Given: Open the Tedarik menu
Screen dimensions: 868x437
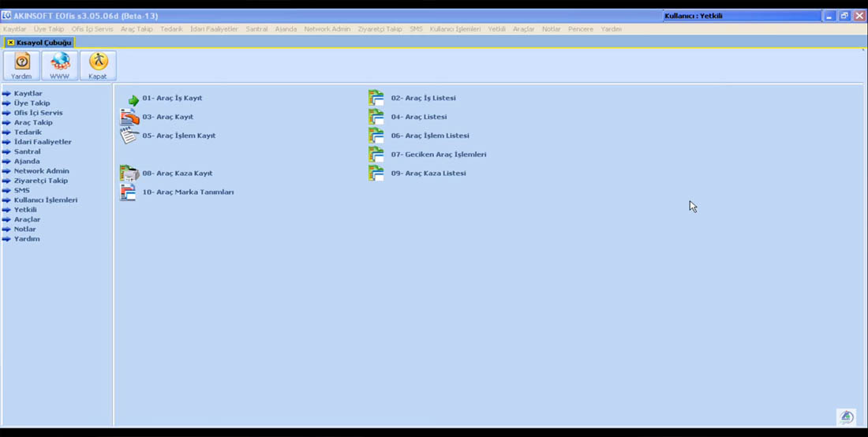Looking at the screenshot, I should [x=171, y=29].
